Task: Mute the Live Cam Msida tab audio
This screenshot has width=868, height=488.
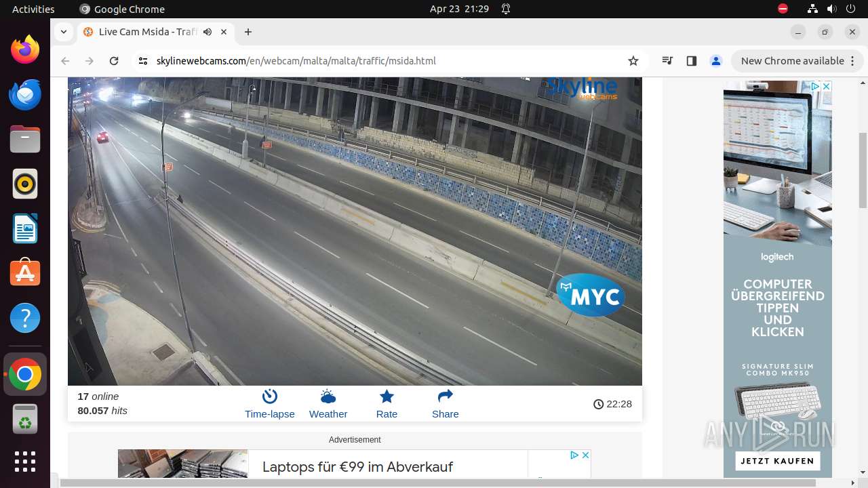Action: point(208,32)
